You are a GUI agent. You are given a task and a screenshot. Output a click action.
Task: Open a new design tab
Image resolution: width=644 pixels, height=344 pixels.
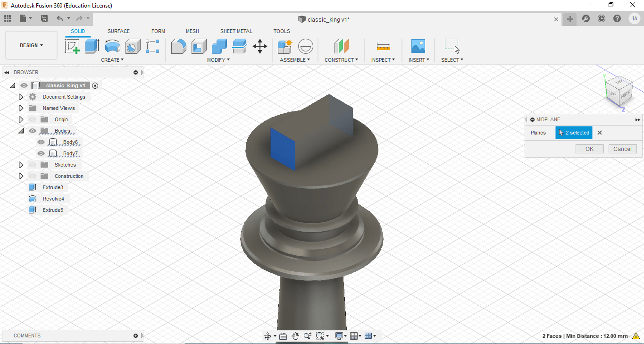(570, 19)
